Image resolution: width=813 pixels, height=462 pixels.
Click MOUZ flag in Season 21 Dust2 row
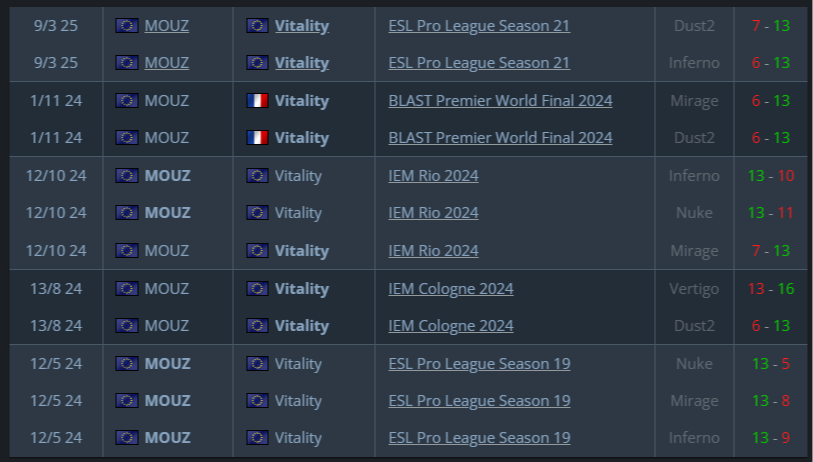127,26
